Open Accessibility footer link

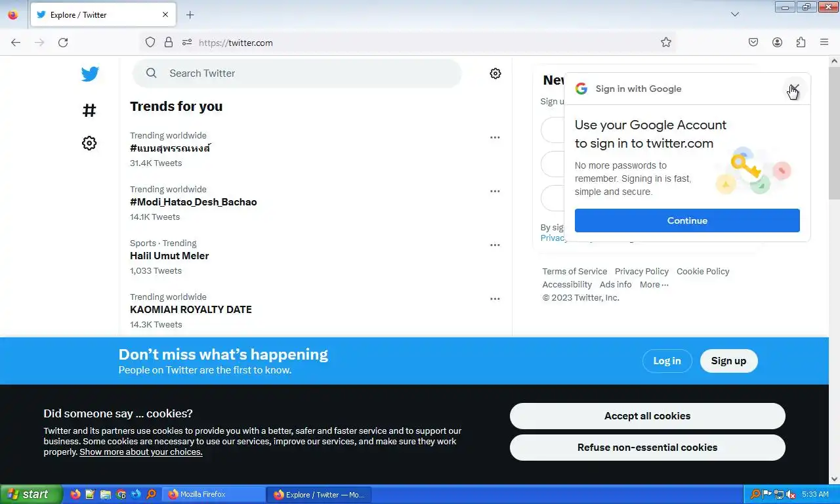pos(567,285)
